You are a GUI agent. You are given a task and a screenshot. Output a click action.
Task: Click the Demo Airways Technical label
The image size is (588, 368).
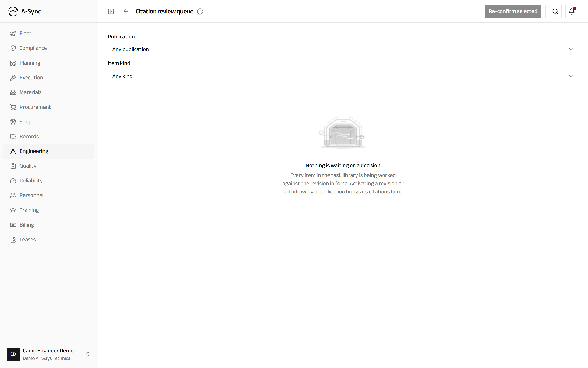47,358
